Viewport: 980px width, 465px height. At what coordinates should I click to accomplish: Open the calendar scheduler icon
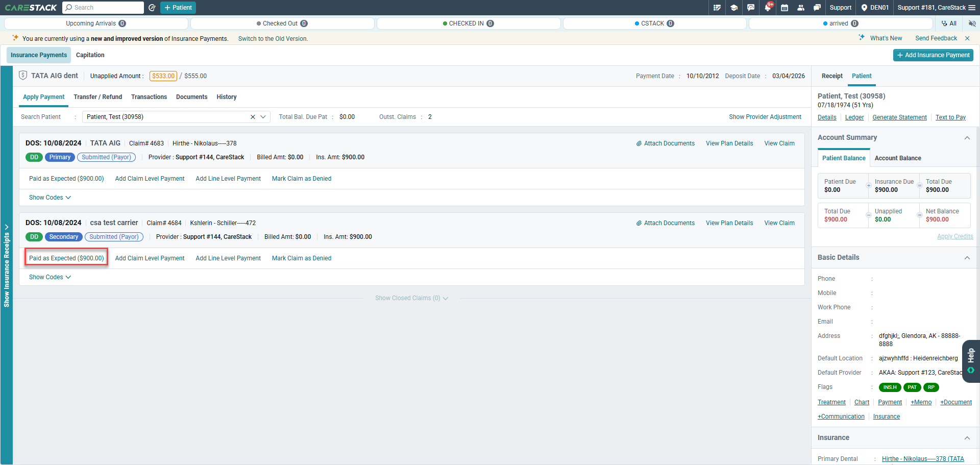[785, 8]
